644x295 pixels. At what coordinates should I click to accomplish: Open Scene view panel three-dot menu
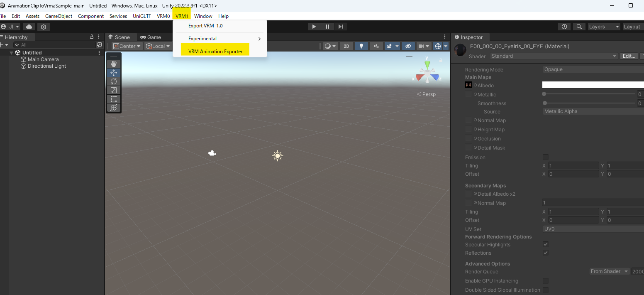[445, 37]
